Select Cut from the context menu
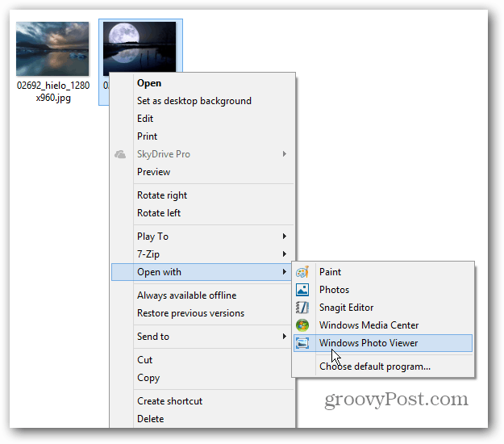Image resolution: width=504 pixels, height=444 pixels. click(202, 360)
